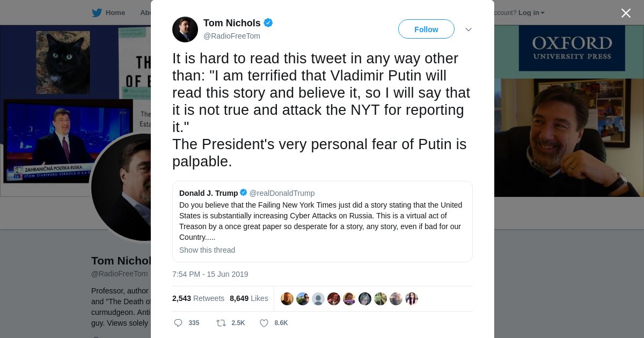The width and height of the screenshot is (644, 338).
Task: Click Donald J. Trump's verified badge
Action: point(244,193)
